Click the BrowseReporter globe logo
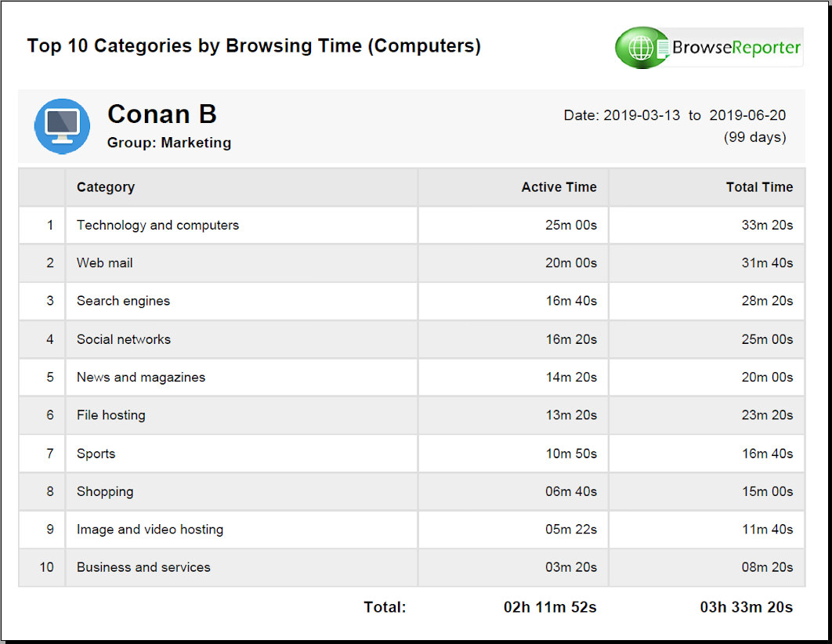This screenshot has width=832, height=644. 642,48
